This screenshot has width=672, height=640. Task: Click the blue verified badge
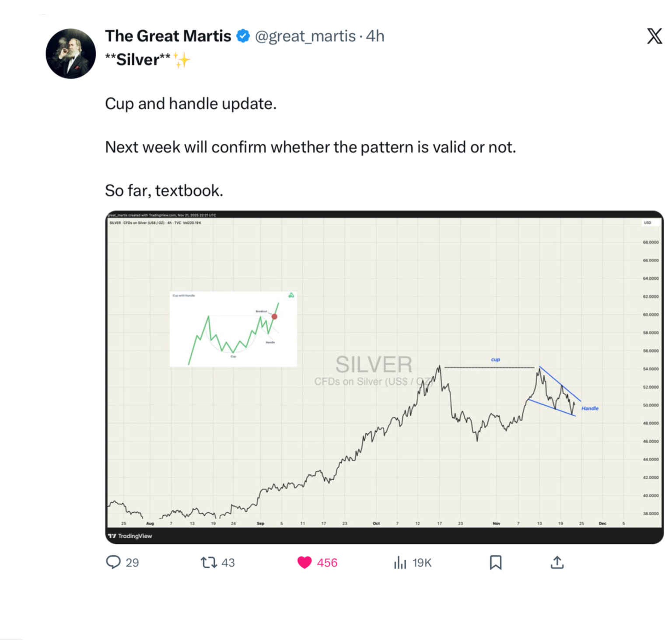243,36
